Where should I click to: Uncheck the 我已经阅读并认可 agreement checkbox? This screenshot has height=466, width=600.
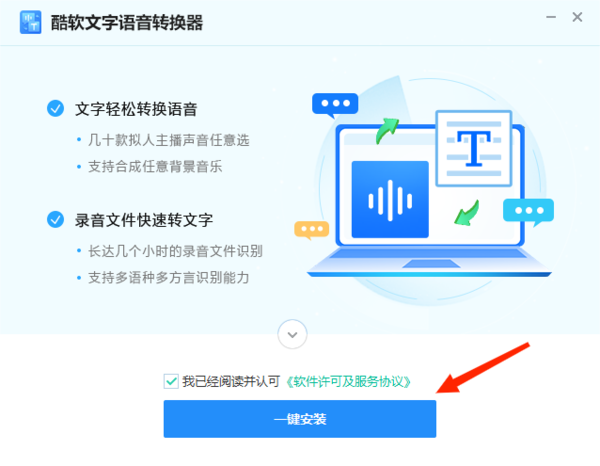coord(171,381)
